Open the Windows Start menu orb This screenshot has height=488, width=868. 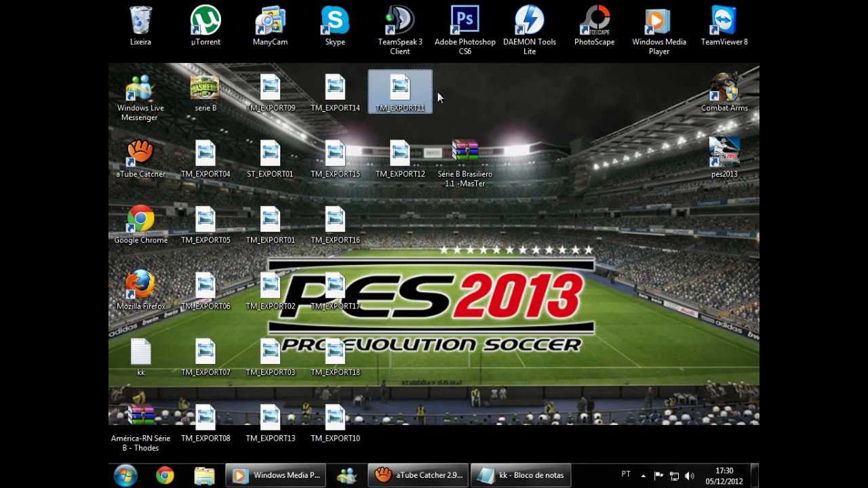coord(125,475)
